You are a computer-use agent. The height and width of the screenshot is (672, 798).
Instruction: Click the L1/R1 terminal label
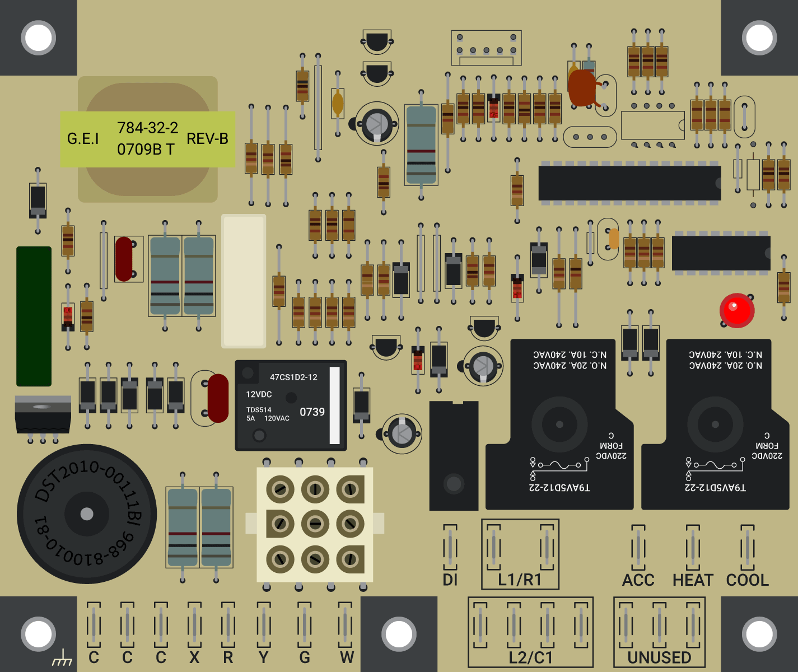pyautogui.click(x=520, y=580)
